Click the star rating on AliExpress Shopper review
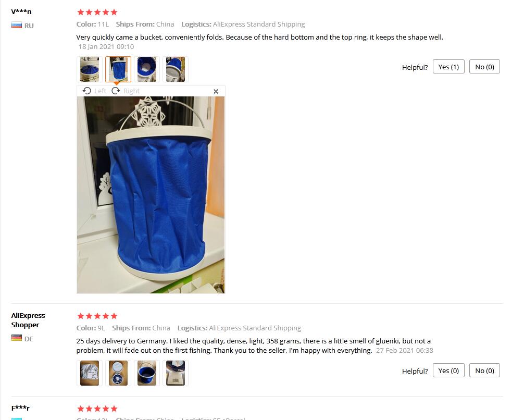Image resolution: width=512 pixels, height=420 pixels. tap(97, 316)
